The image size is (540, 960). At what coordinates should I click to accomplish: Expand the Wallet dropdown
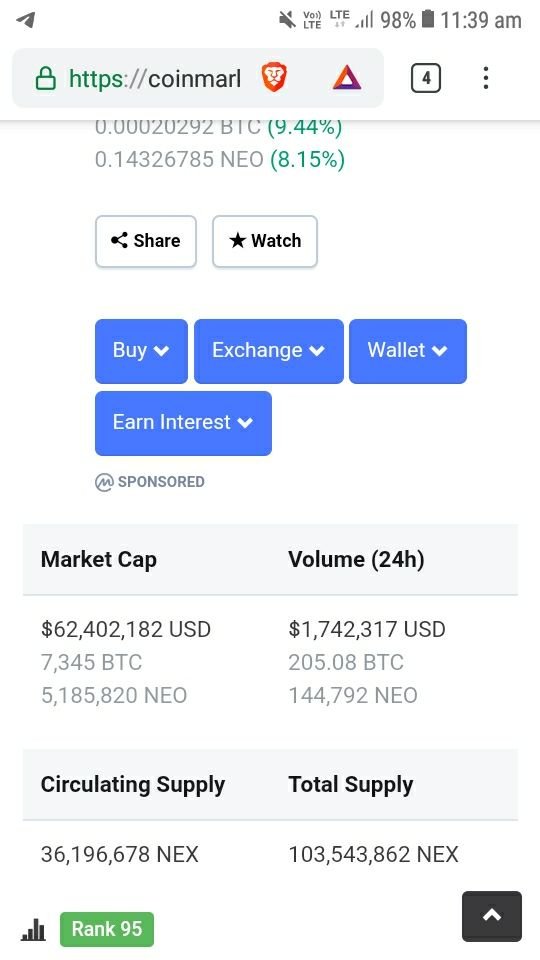pos(408,351)
